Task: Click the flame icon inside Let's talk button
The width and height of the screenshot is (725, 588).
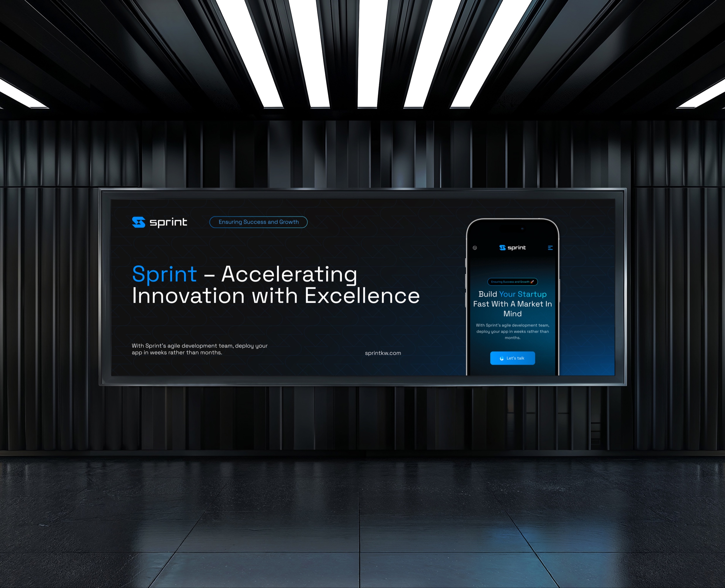Action: coord(501,358)
